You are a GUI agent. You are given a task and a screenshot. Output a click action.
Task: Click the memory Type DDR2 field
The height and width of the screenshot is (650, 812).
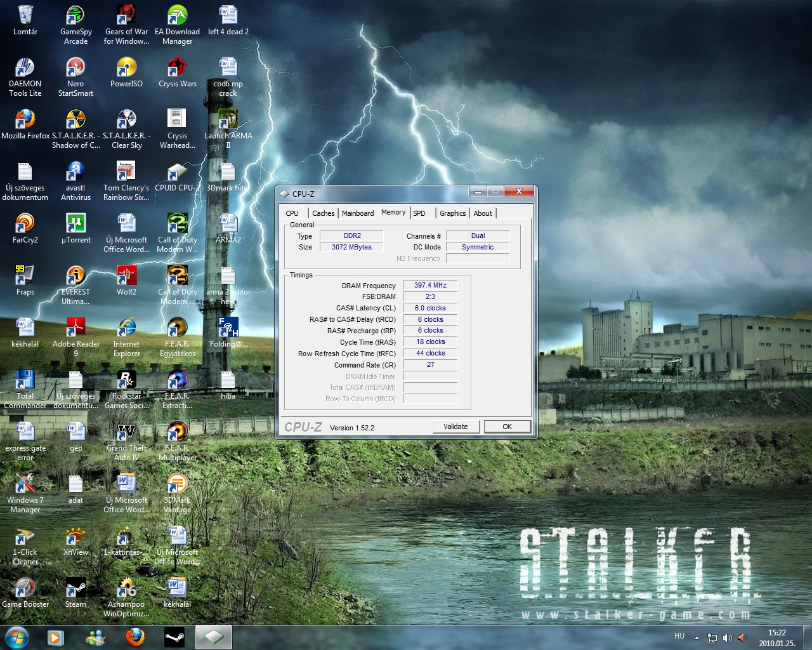click(x=352, y=235)
